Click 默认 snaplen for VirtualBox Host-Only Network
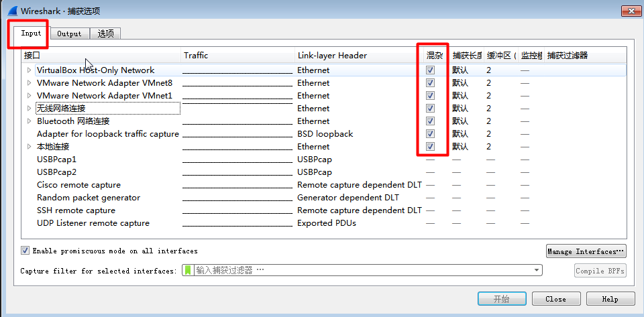 (460, 70)
